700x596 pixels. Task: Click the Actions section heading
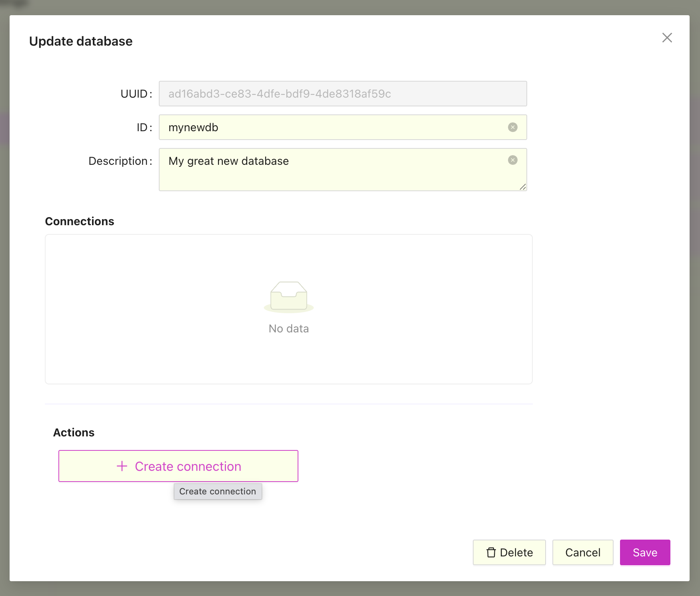point(74,432)
